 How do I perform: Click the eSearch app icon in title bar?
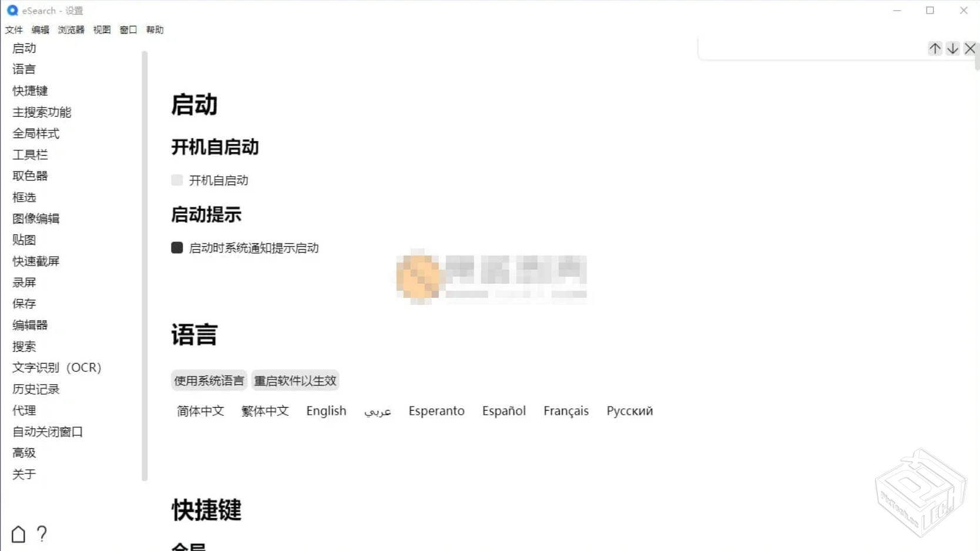point(12,11)
